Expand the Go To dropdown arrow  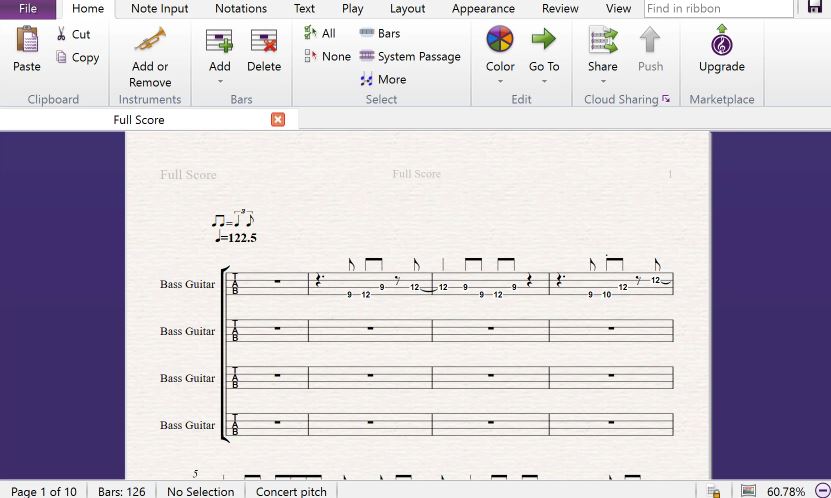[544, 82]
